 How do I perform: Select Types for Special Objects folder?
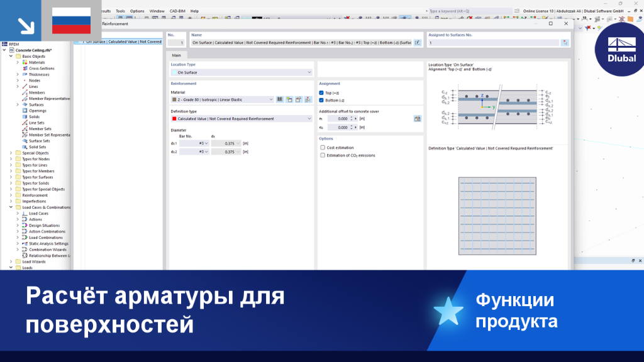(43, 189)
